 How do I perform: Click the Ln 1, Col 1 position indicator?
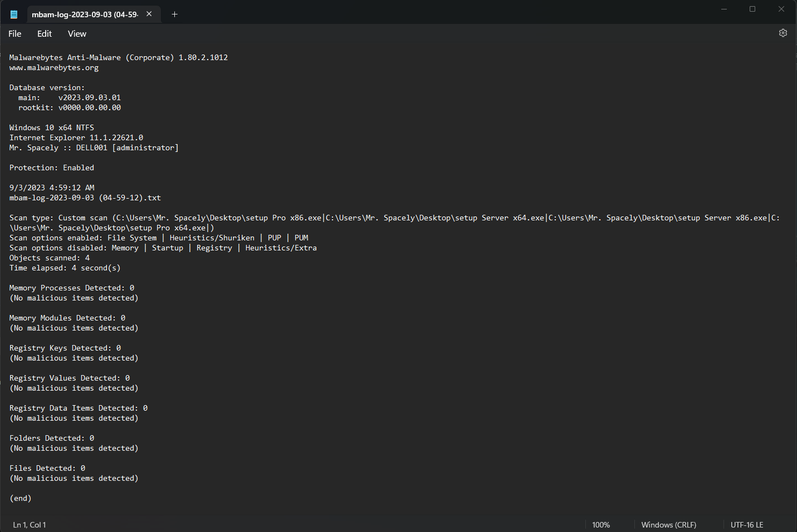30,525
